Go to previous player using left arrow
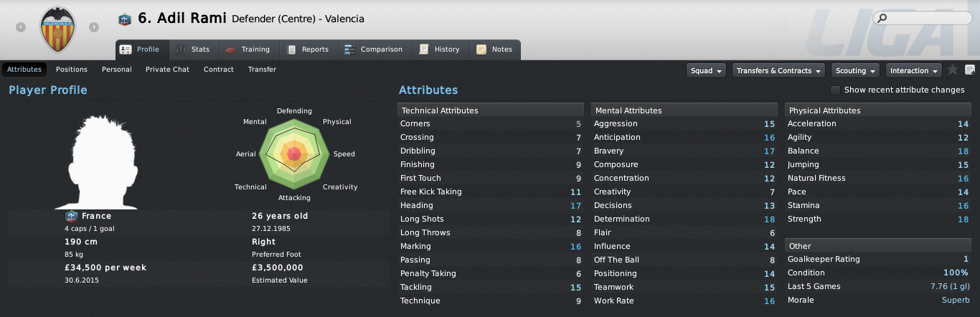The width and height of the screenshot is (980, 317). click(x=22, y=27)
